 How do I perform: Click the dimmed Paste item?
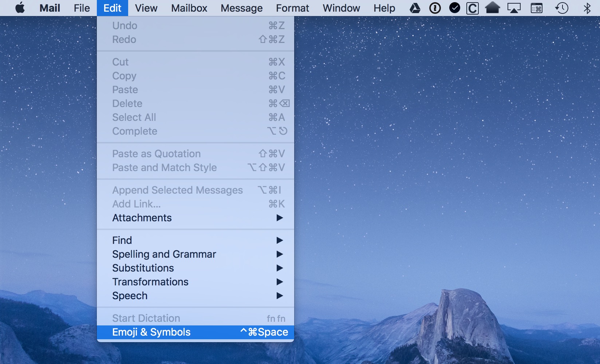click(196, 90)
